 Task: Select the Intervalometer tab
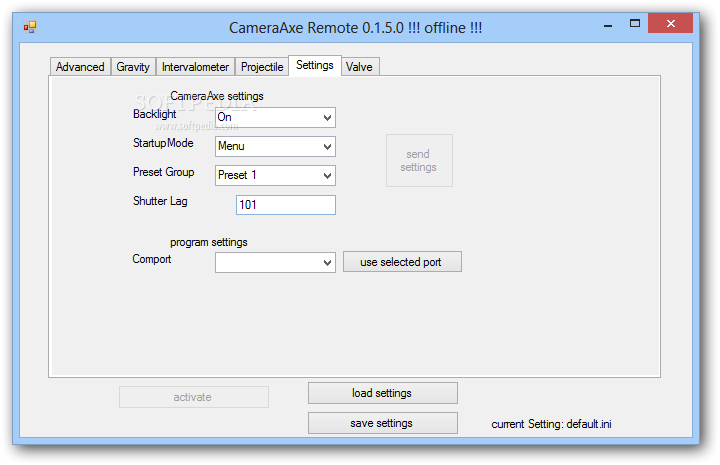[195, 67]
